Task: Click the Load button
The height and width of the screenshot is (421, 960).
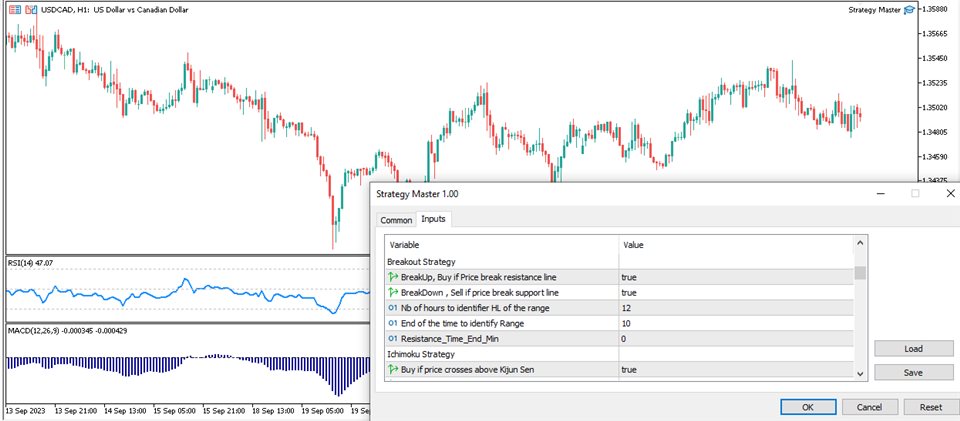Action: [913, 349]
